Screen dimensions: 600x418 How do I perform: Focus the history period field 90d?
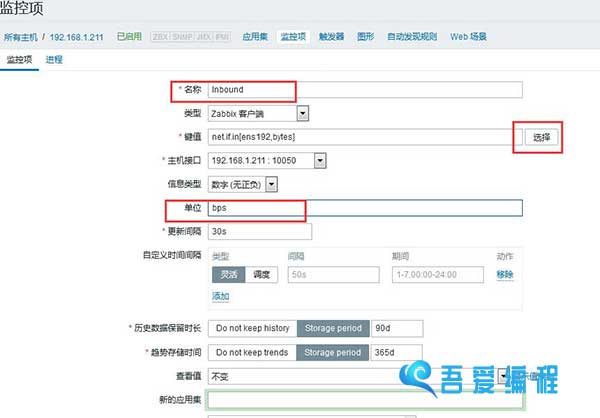click(397, 328)
